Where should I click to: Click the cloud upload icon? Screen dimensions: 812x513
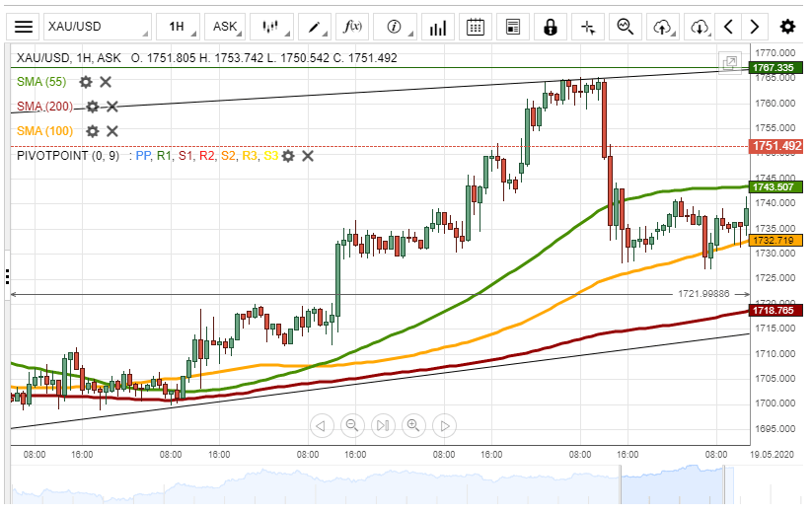663,27
